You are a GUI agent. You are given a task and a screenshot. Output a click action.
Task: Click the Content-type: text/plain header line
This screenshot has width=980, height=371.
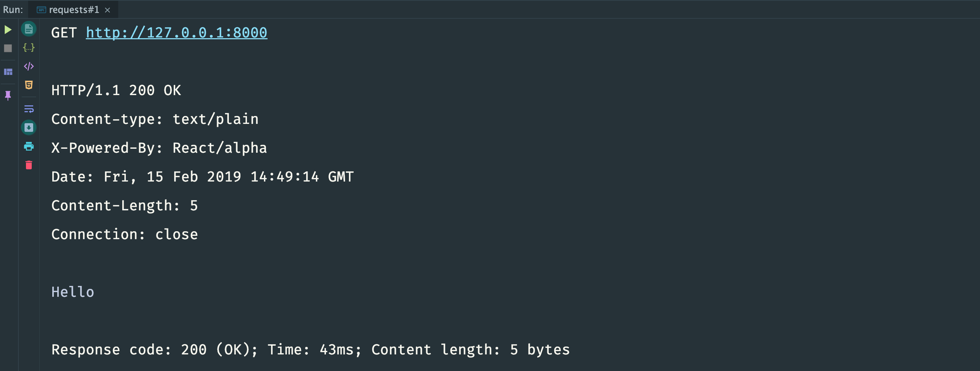pos(155,119)
